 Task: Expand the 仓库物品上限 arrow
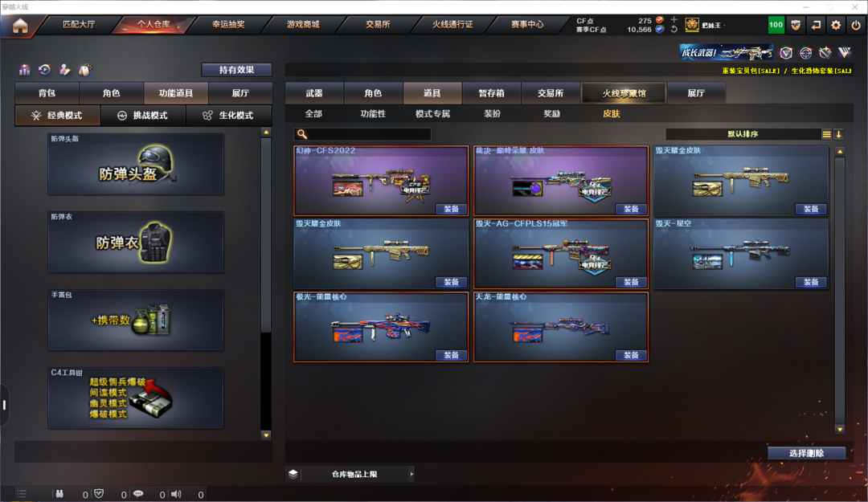(x=411, y=474)
